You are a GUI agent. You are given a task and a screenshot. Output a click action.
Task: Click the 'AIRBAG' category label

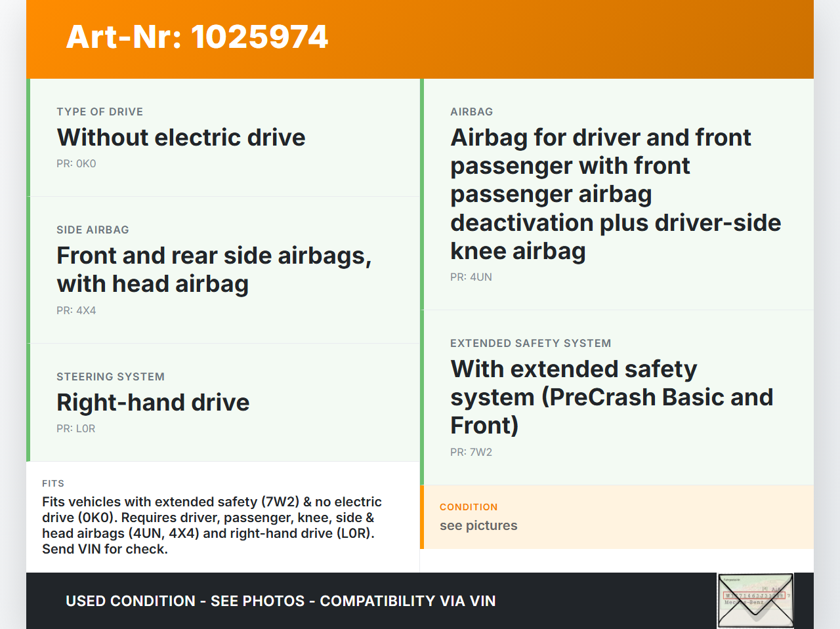471,112
